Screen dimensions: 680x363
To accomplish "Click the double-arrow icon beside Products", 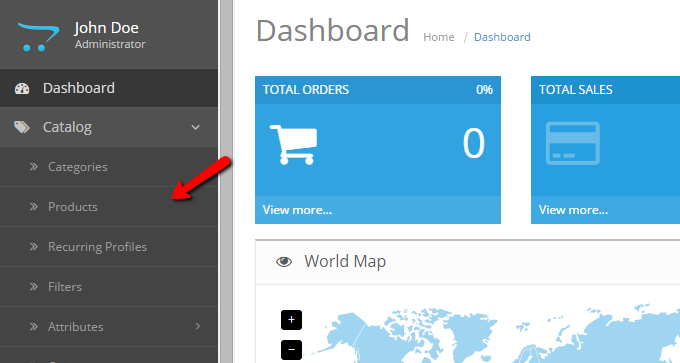I will 34,206.
